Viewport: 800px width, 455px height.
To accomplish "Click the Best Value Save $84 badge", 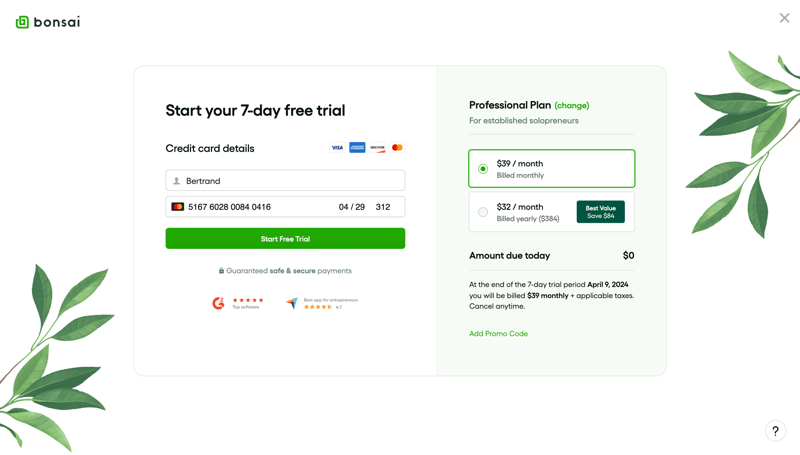I will point(600,212).
